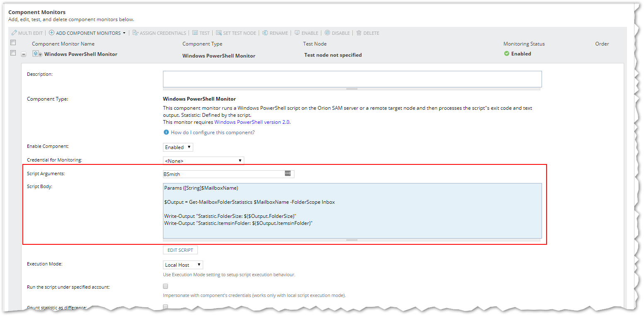
Task: Click the Enabled monitoring status text
Action: 521,54
